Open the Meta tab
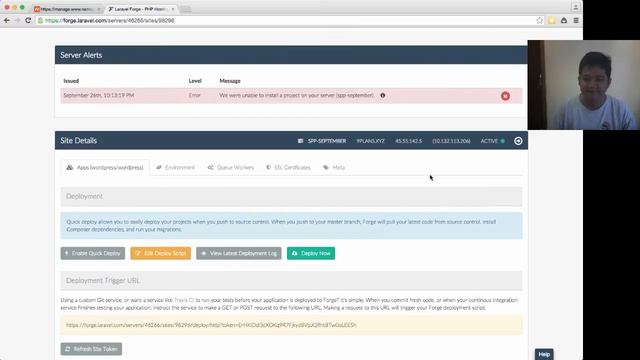640x360 pixels. [334, 167]
